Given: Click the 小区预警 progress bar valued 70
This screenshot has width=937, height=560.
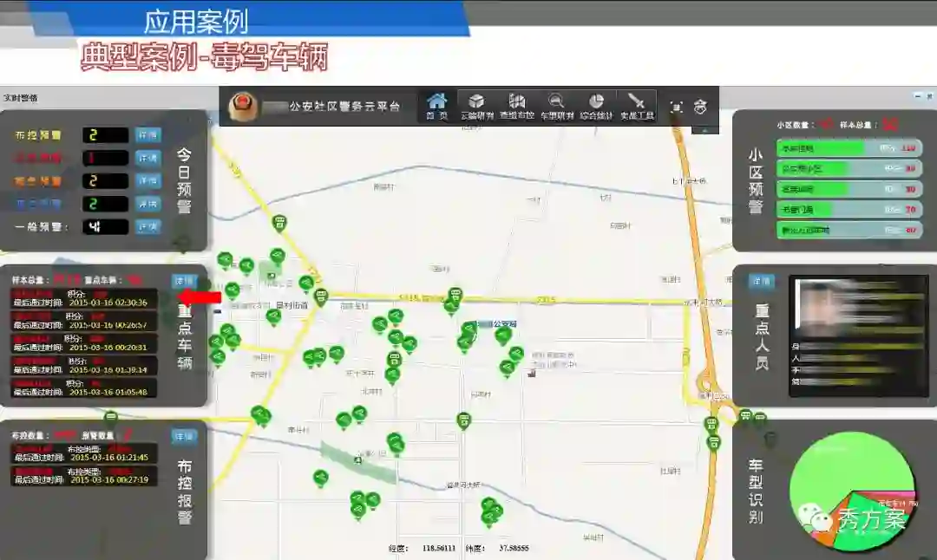Looking at the screenshot, I should [849, 210].
